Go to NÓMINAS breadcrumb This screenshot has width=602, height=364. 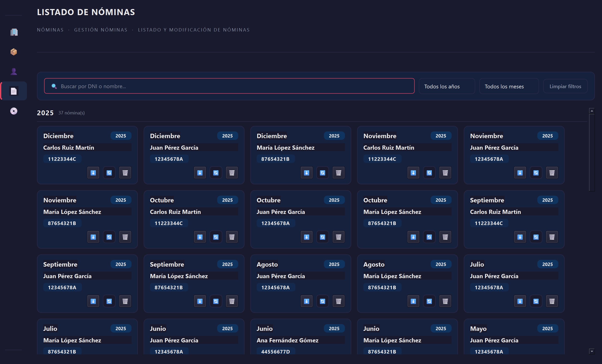tap(50, 30)
